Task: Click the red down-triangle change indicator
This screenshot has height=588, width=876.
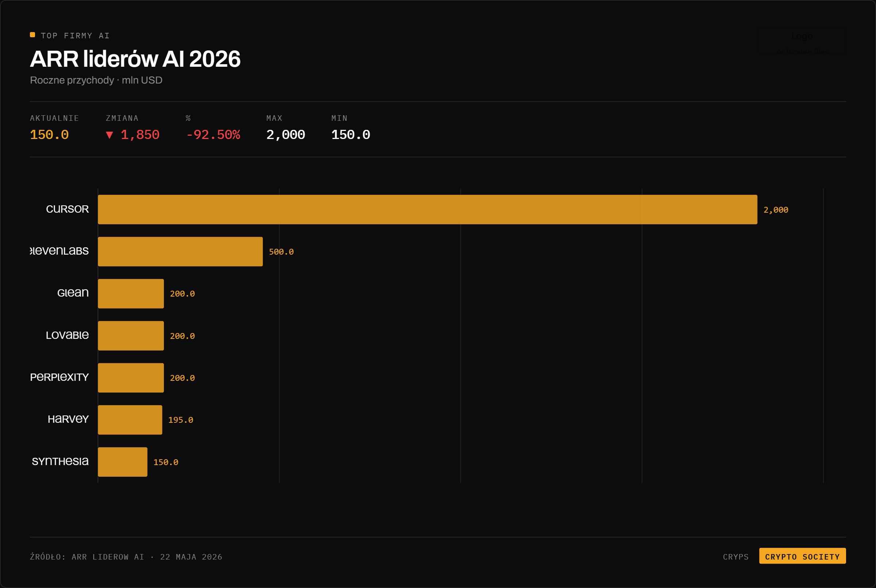Action: tap(109, 135)
